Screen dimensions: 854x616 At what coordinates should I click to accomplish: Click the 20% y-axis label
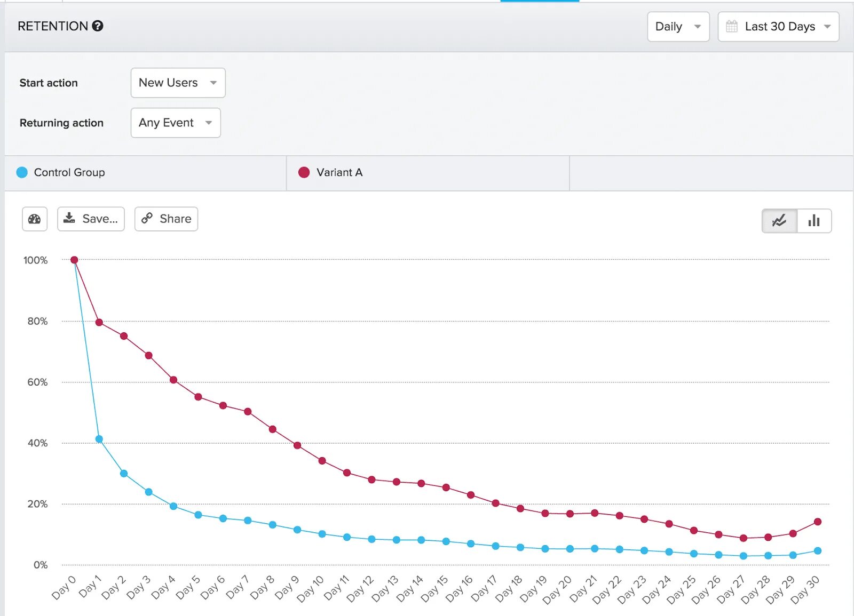click(37, 504)
